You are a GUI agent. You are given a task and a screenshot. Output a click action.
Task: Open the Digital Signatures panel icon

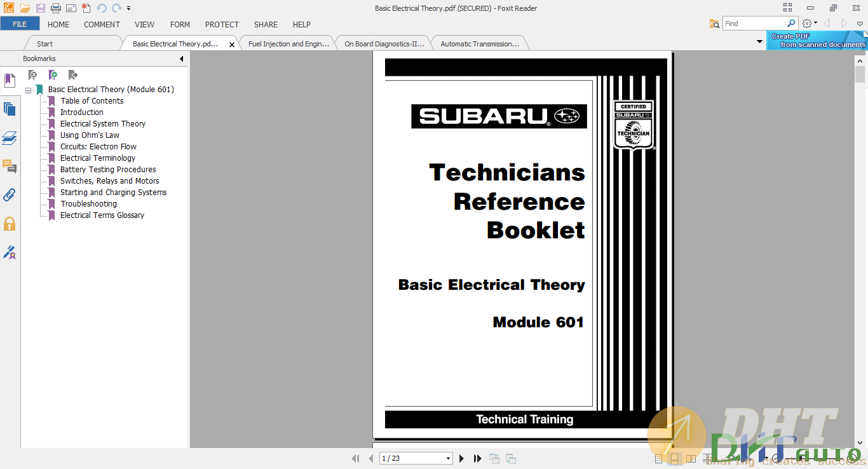[10, 252]
